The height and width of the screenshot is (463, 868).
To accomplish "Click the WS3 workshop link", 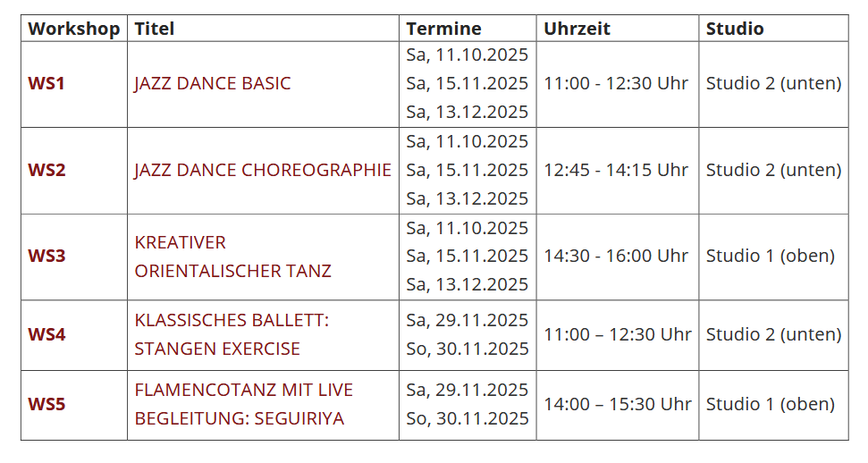I will tap(46, 257).
